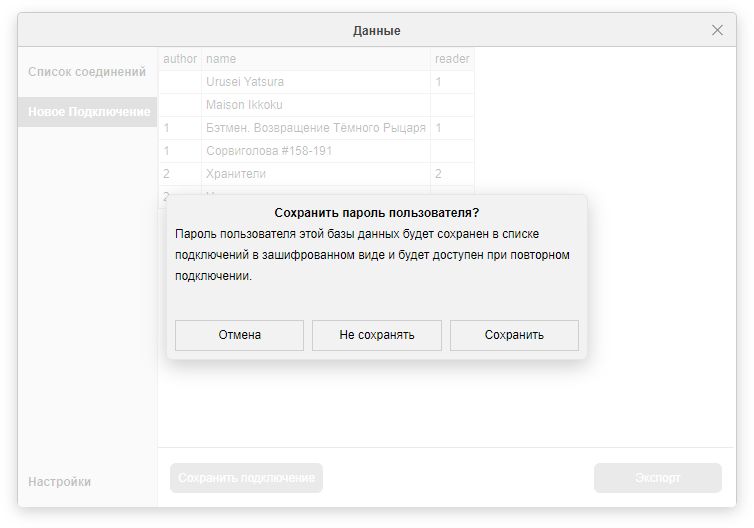The width and height of the screenshot is (754, 528).
Task: Click author value 1 in Бэтмен row
Action: [x=167, y=128]
